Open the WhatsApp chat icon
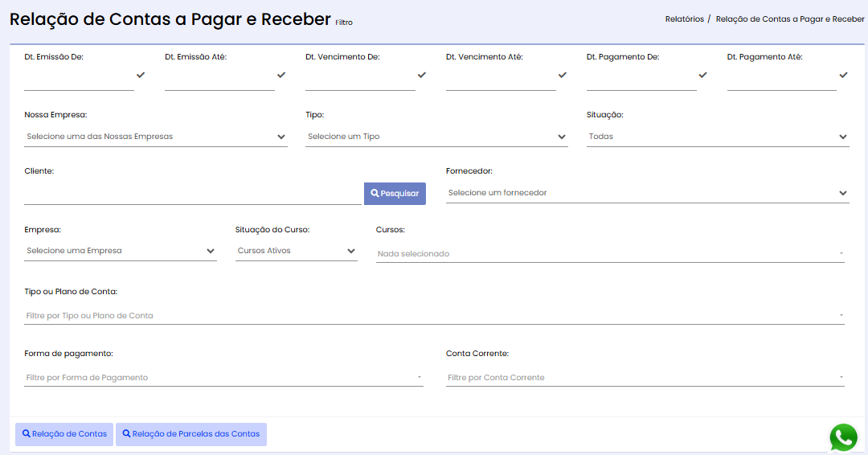868x455 pixels. pyautogui.click(x=843, y=437)
